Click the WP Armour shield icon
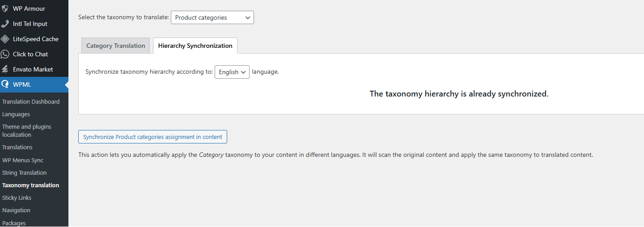The image size is (644, 227). point(5,8)
